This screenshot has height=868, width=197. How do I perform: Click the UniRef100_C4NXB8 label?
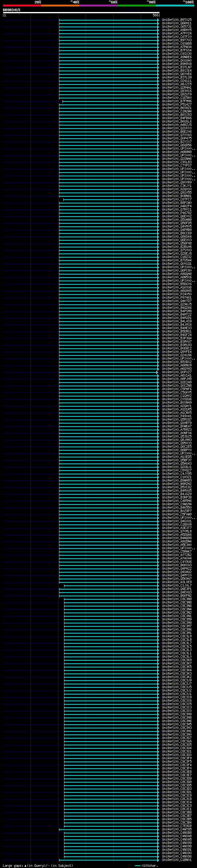(176, 833)
